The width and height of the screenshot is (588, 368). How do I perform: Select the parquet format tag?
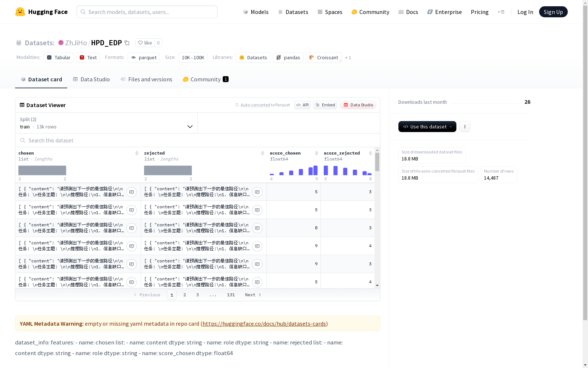(x=144, y=57)
